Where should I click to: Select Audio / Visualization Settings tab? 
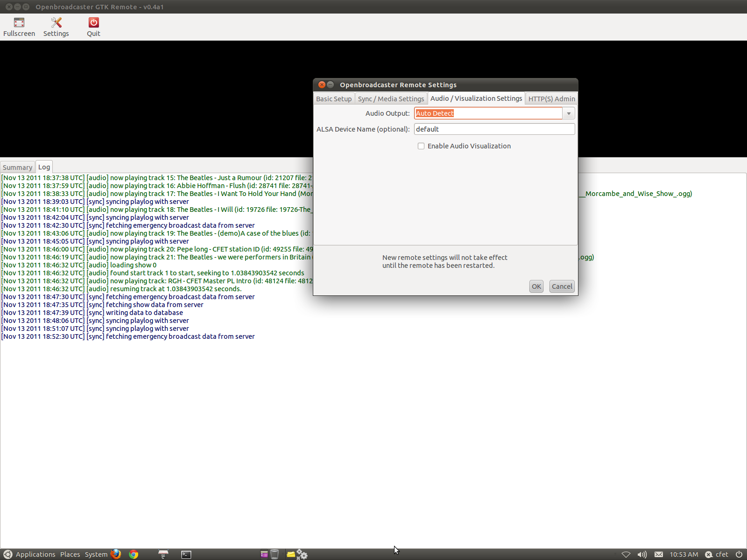click(x=476, y=98)
